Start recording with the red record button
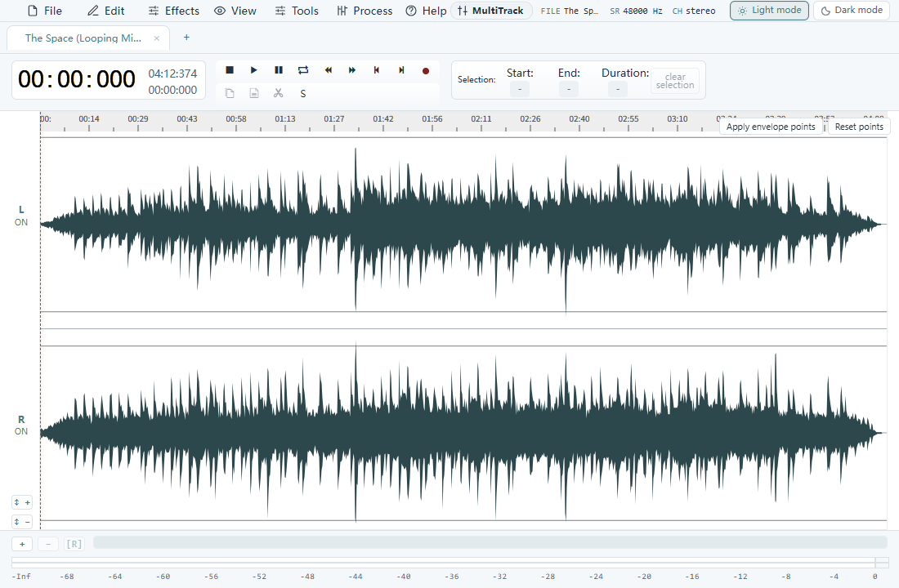This screenshot has width=899, height=588. click(426, 71)
